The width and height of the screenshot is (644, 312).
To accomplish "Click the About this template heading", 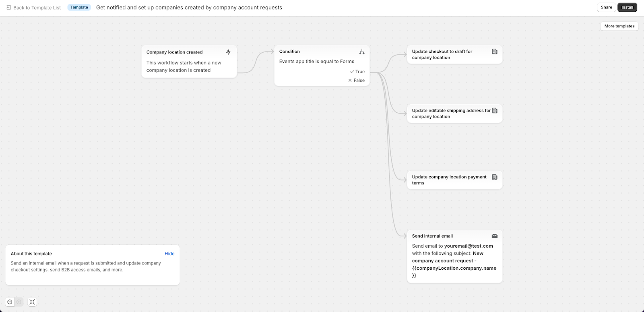I will 31,254.
